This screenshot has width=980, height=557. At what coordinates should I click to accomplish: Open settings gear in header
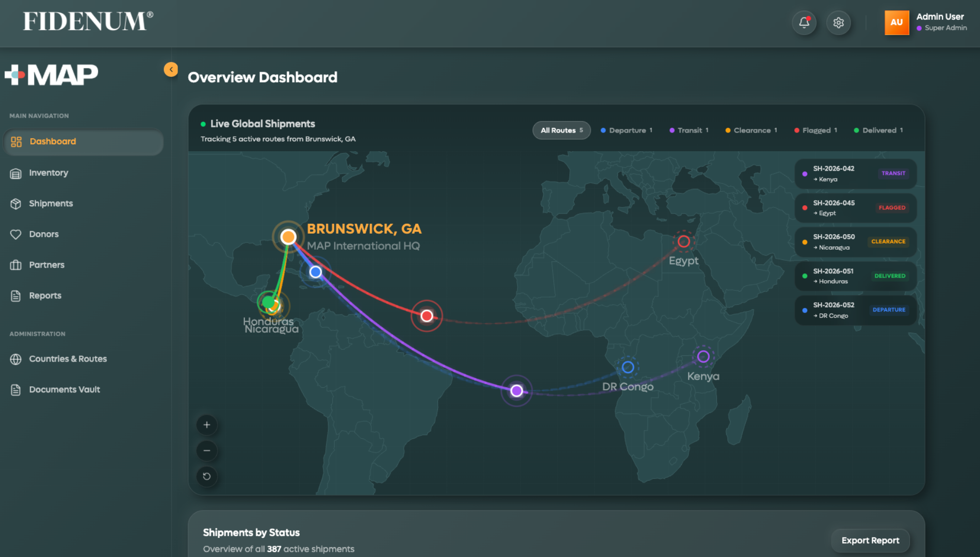pos(838,23)
